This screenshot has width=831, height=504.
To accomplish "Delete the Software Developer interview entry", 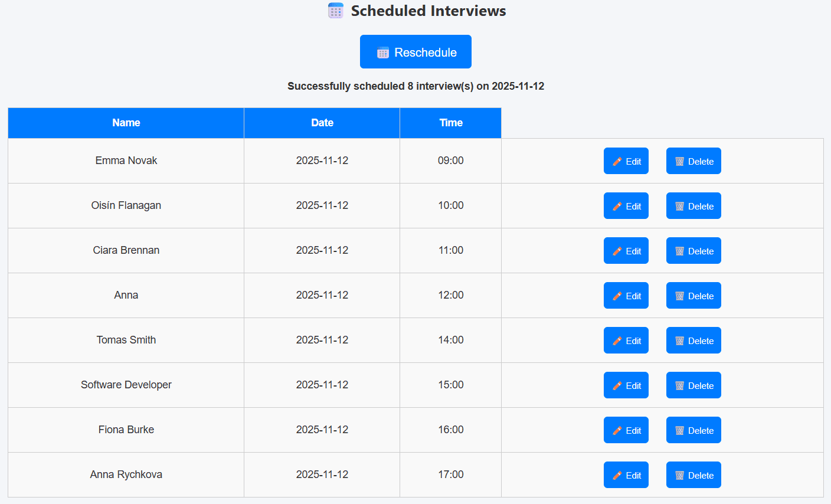I will click(693, 385).
